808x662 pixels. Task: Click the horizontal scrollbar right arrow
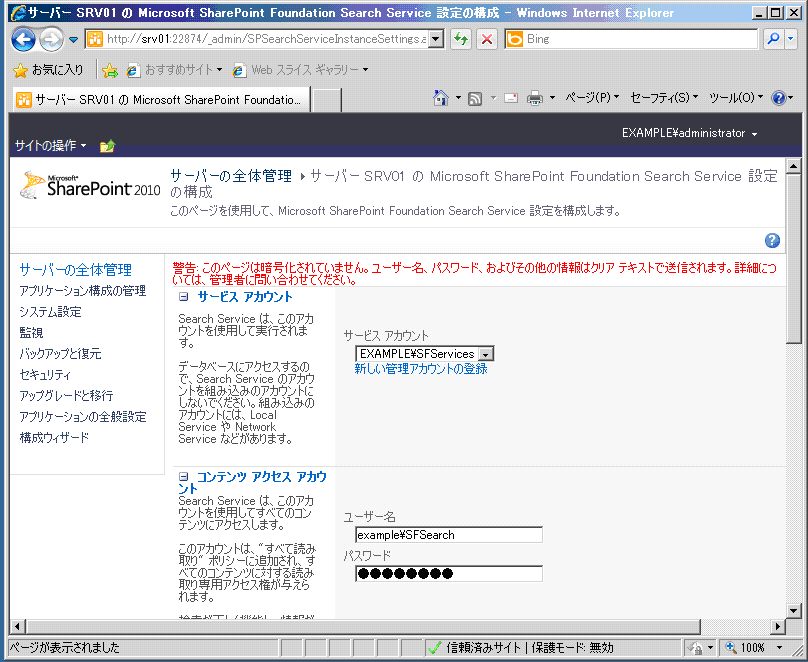pos(778,626)
